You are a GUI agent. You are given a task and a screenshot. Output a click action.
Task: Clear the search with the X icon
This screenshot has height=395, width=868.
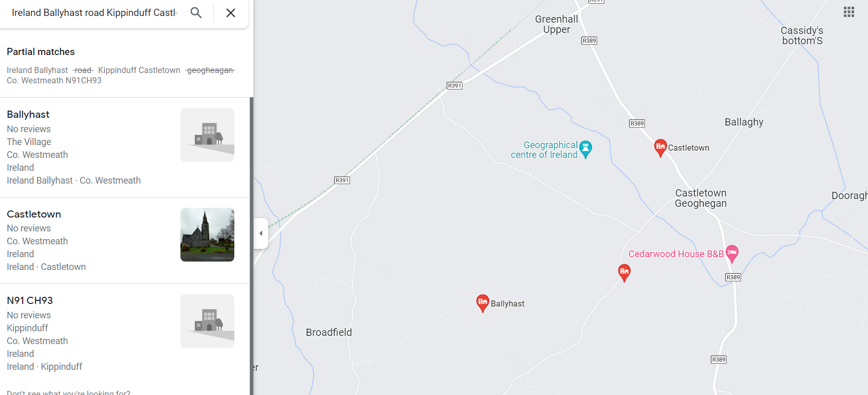pyautogui.click(x=231, y=13)
